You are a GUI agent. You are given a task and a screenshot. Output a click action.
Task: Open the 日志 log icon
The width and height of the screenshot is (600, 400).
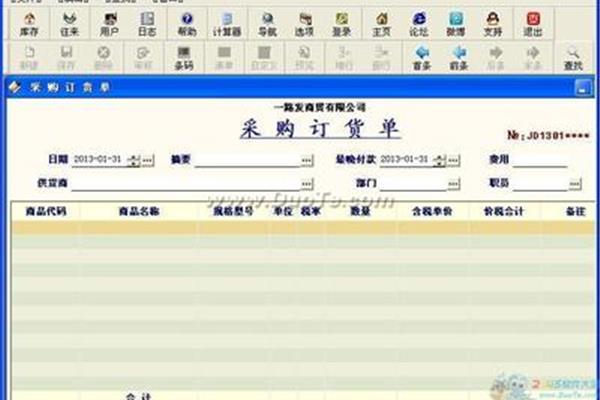tap(147, 24)
